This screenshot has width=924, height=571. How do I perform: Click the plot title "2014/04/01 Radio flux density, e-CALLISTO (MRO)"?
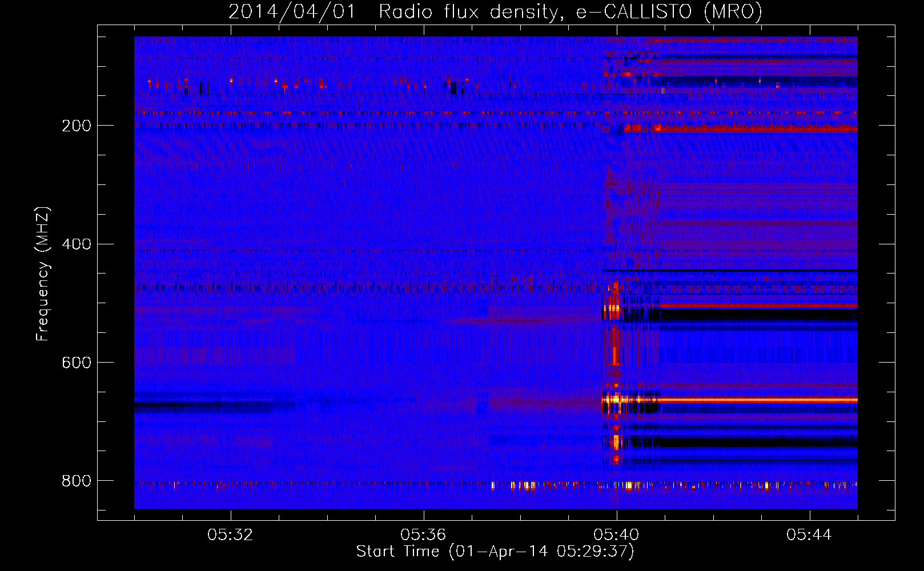[495, 11]
